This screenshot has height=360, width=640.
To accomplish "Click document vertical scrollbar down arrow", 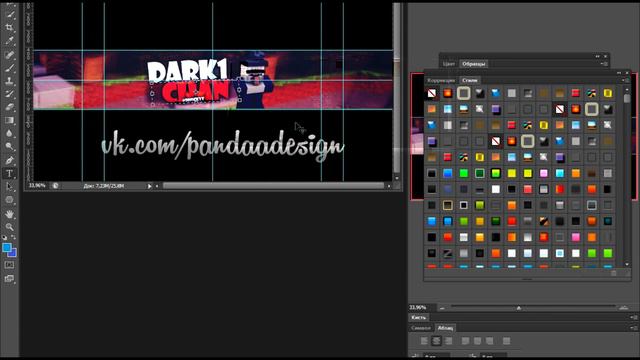I will [x=396, y=178].
